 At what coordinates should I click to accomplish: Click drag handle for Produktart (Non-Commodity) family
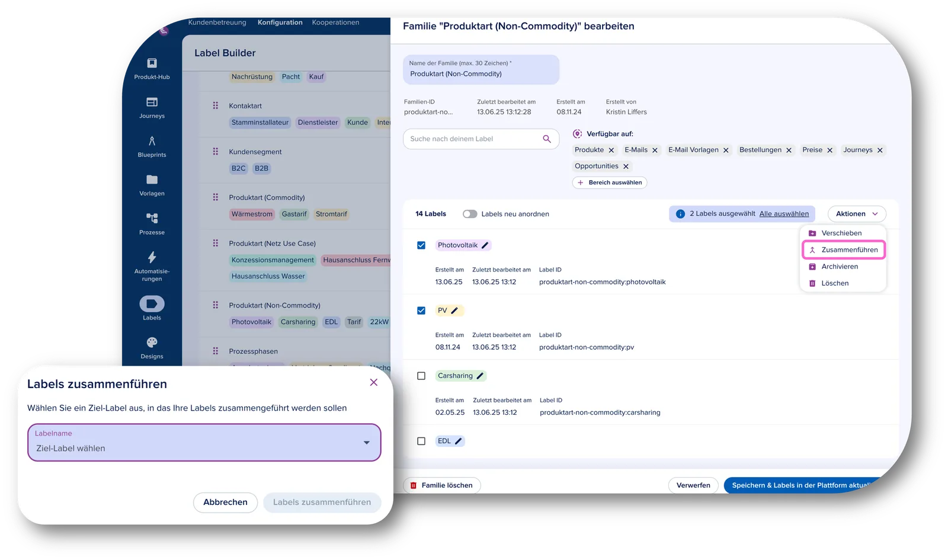[x=216, y=305]
